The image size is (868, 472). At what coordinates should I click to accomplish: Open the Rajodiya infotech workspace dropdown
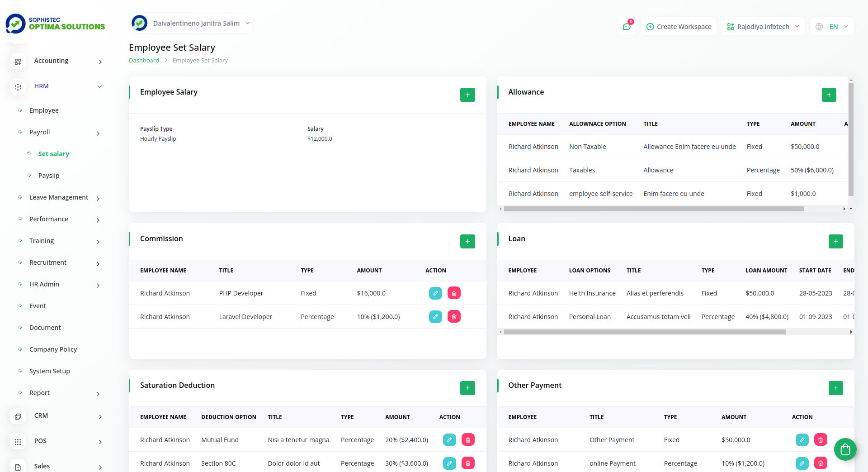tap(763, 26)
